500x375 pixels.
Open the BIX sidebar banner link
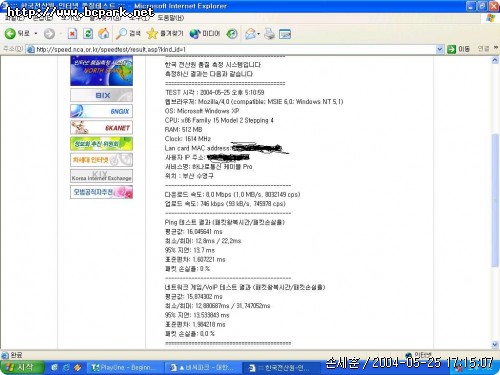pos(101,95)
